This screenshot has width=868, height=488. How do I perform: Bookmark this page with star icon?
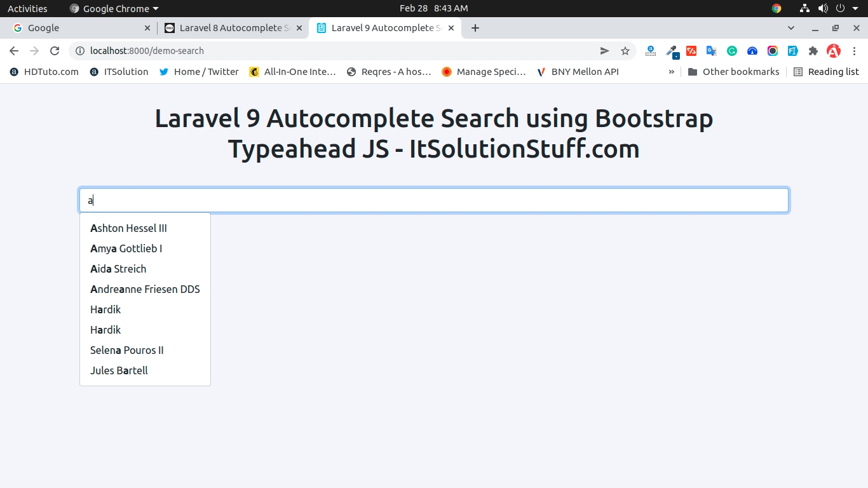click(x=625, y=51)
